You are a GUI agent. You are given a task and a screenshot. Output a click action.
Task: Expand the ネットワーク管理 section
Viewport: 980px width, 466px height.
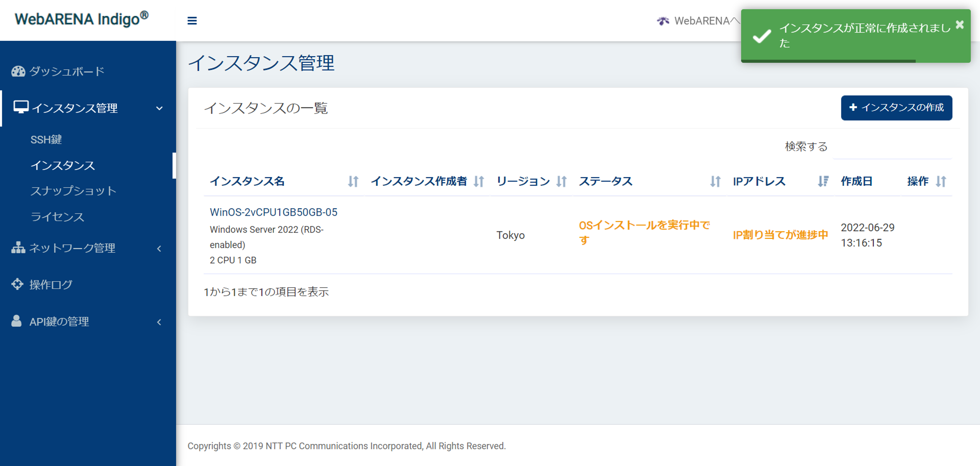click(159, 248)
